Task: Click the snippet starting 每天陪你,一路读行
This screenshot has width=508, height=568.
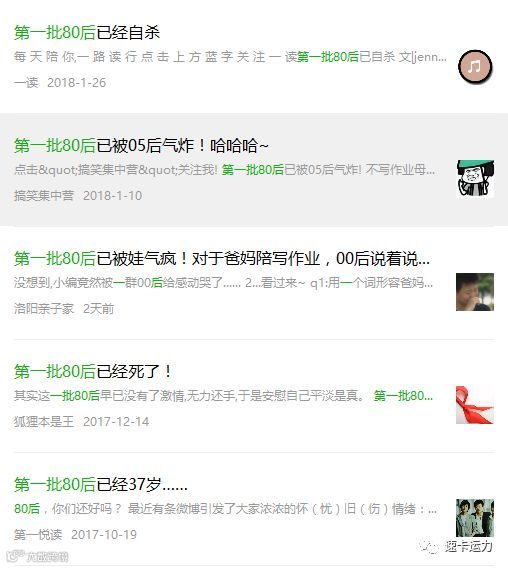Action: [230, 57]
